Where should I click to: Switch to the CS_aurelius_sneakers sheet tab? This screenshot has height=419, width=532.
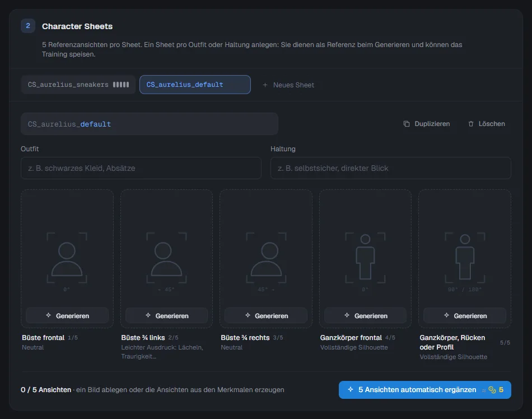[x=78, y=85]
